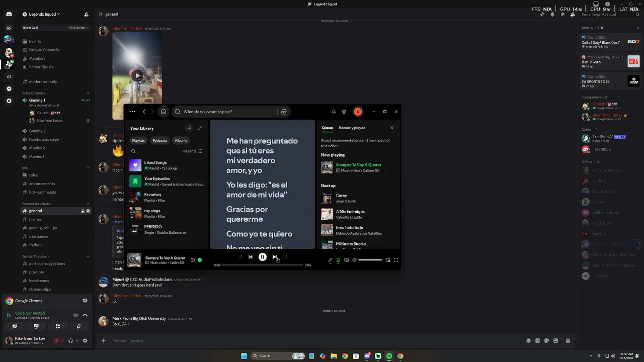Open Discord input device options arrow

(62, 340)
